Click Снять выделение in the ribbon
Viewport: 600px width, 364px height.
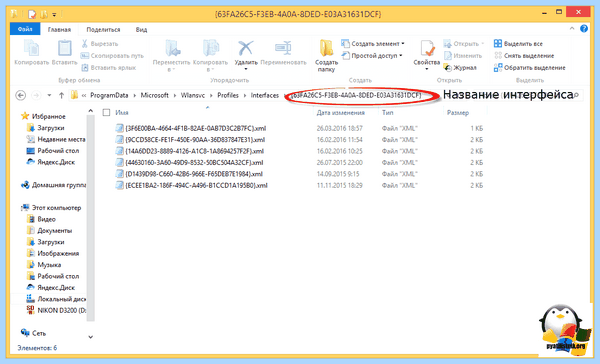(524, 55)
